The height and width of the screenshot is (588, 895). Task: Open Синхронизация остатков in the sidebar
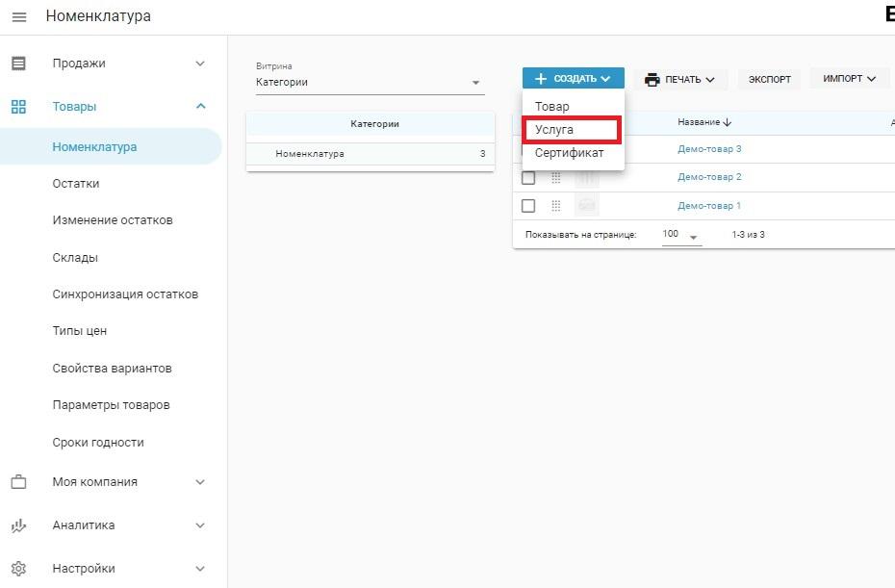point(125,294)
